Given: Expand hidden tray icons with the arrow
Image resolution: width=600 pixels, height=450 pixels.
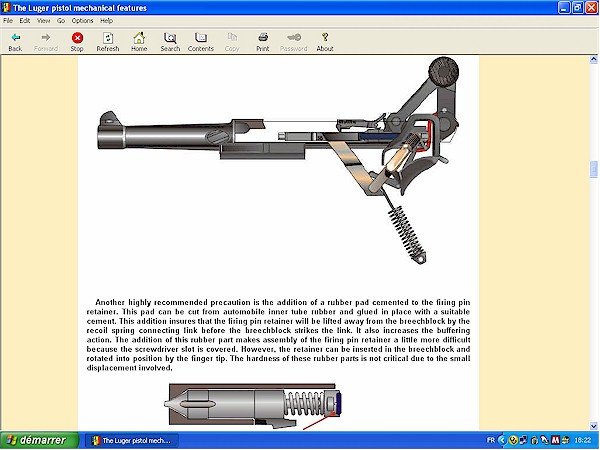Looking at the screenshot, I should pos(502,440).
